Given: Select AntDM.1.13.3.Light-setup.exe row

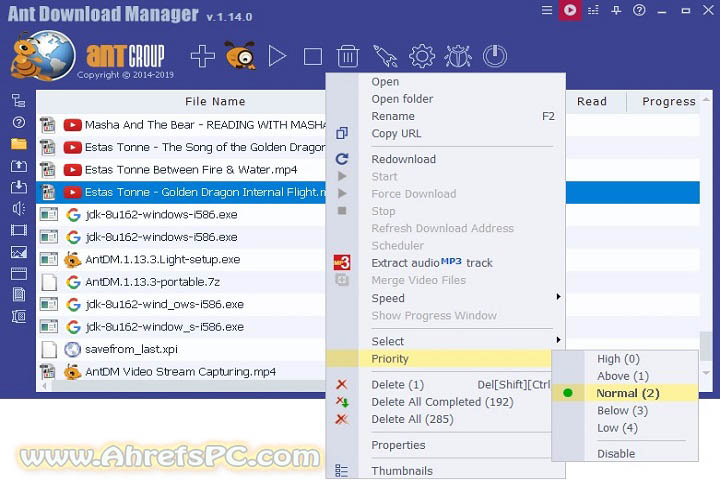Looking at the screenshot, I should (181, 260).
